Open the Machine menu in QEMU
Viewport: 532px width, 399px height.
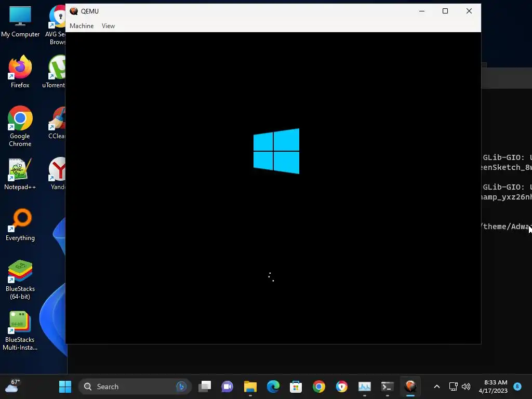click(x=82, y=26)
